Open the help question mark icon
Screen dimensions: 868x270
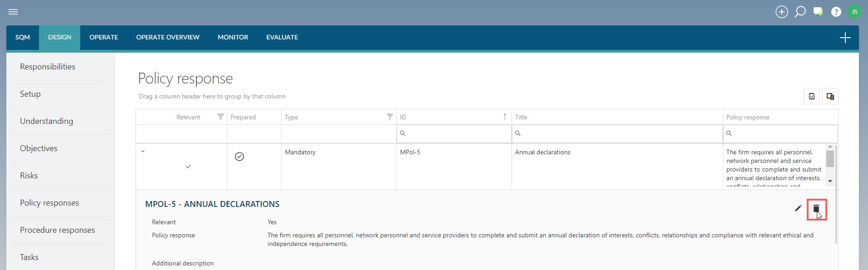point(836,12)
